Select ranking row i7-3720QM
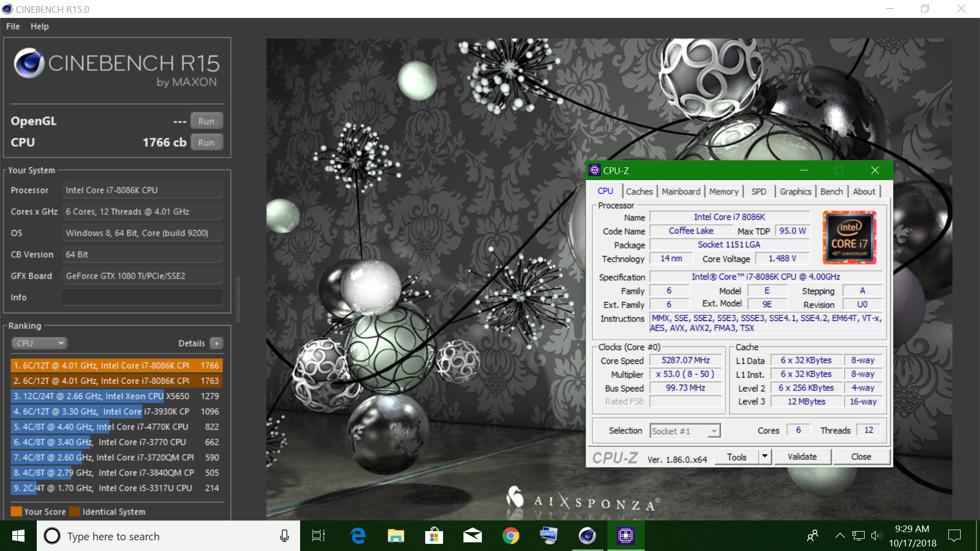980x551 pixels. tap(116, 457)
